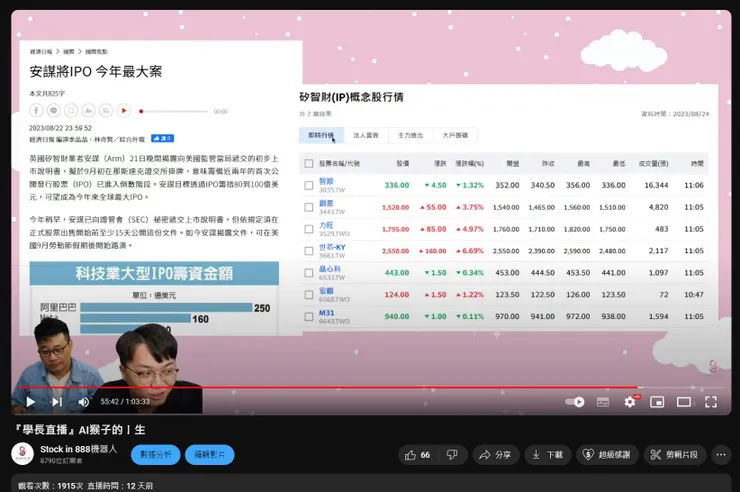Click the blue Facebook like badge in the article

(162, 138)
